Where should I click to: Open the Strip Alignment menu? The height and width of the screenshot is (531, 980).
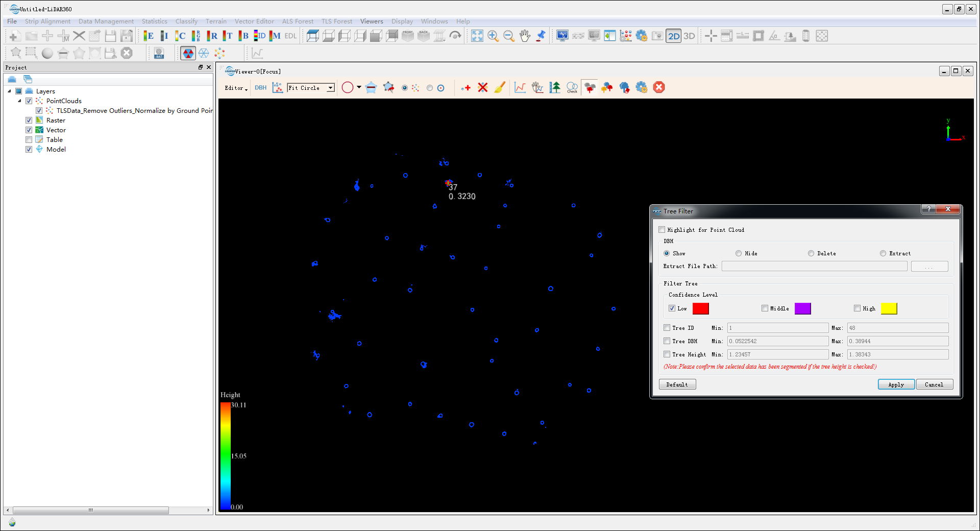(x=47, y=21)
